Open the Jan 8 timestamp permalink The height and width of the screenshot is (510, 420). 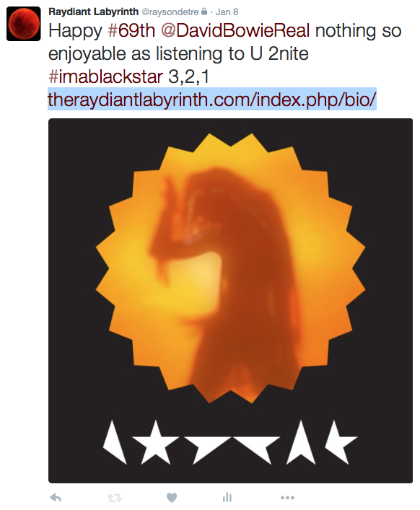pyautogui.click(x=227, y=12)
